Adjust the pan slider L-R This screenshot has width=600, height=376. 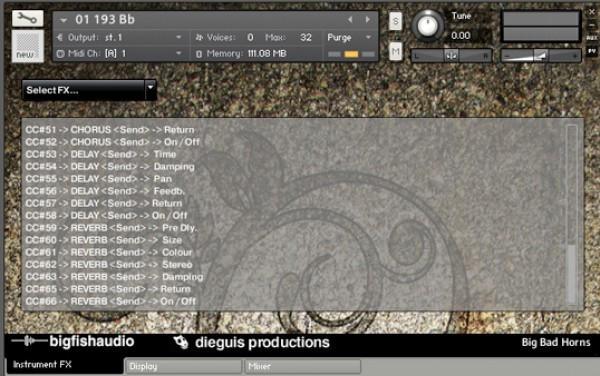pos(452,56)
